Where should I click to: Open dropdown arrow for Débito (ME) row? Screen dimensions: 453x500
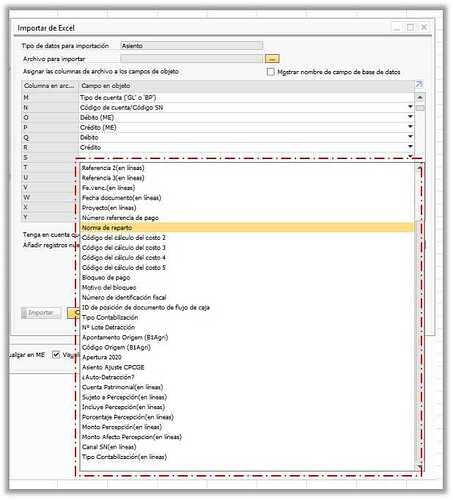point(410,117)
